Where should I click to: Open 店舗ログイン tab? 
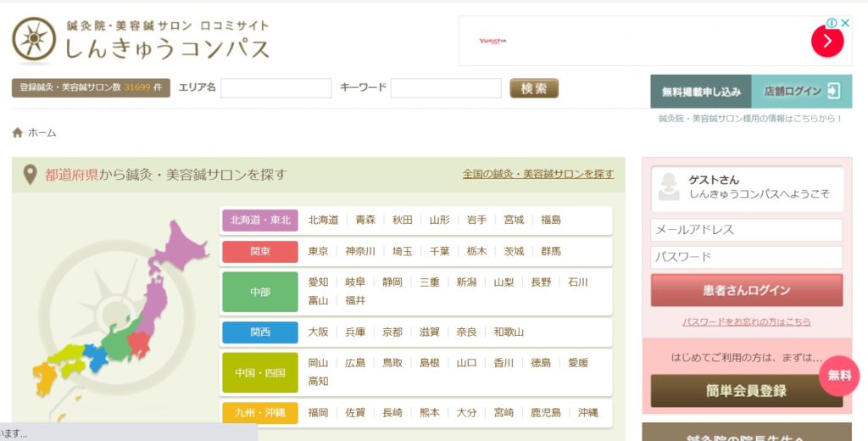click(x=801, y=92)
